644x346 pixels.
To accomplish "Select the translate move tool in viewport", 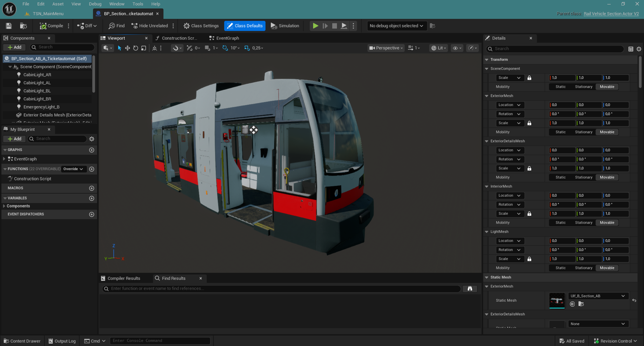I will 127,48.
